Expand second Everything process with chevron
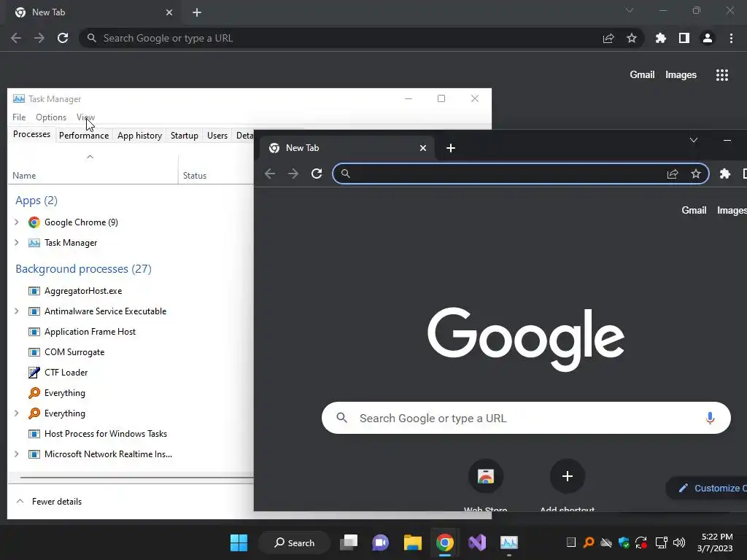Screen dimensions: 747x560 [x=17, y=413]
